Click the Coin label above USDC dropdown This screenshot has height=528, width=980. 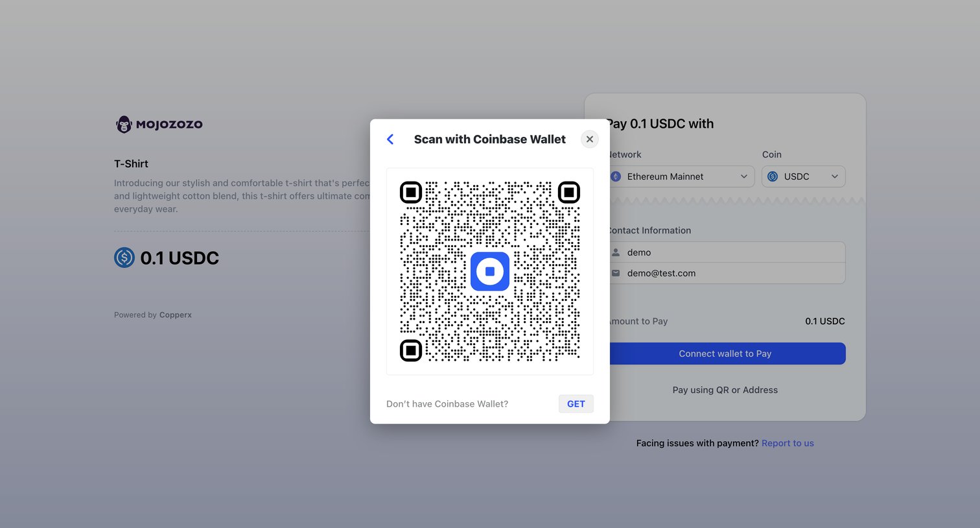click(x=772, y=154)
